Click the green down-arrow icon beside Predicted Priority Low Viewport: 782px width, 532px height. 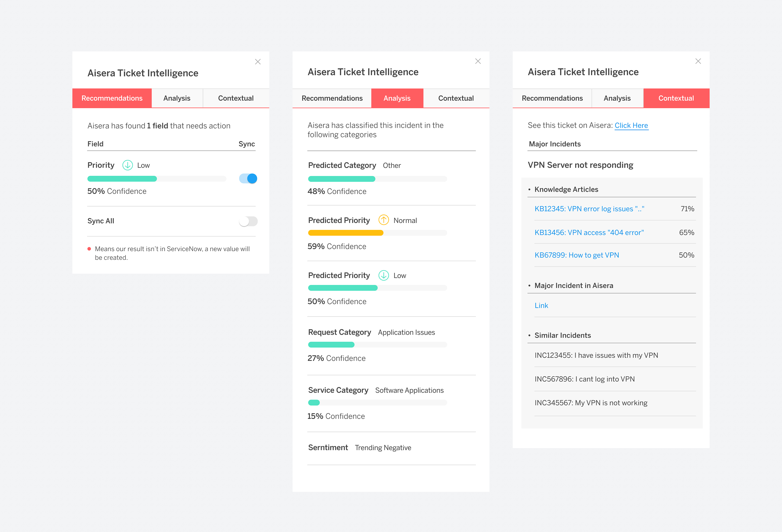384,275
